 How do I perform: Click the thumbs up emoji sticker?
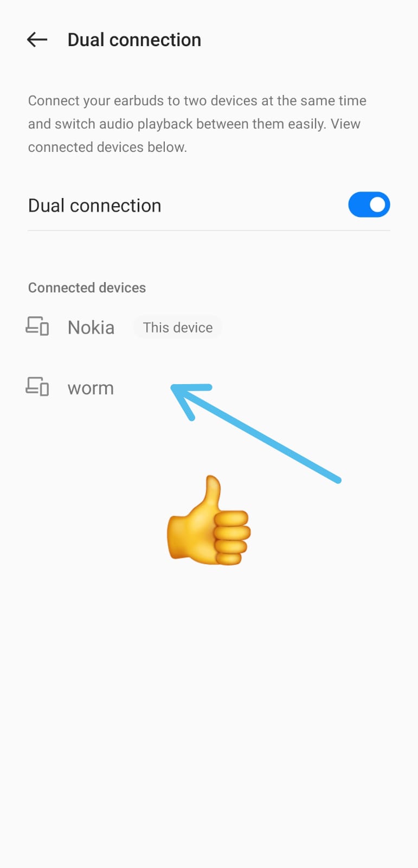209,521
